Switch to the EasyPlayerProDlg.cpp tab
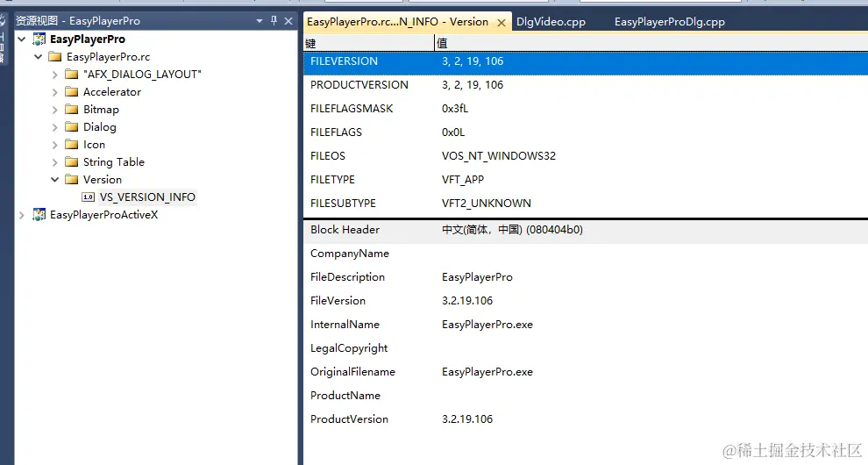The height and width of the screenshot is (465, 868). pos(669,22)
